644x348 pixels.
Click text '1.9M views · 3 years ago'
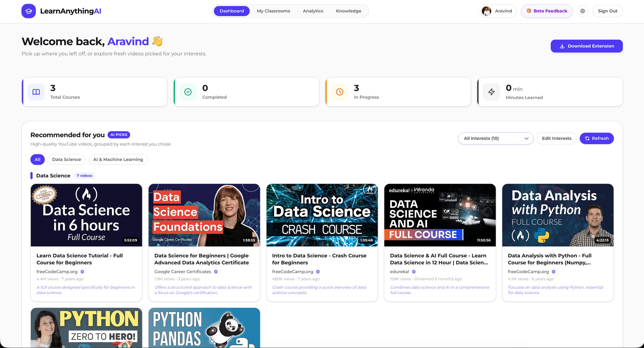point(177,279)
